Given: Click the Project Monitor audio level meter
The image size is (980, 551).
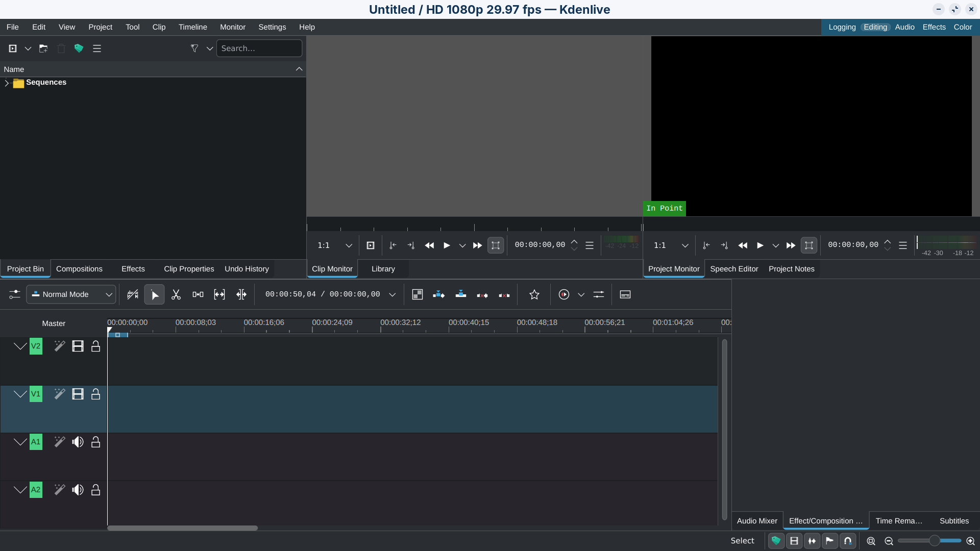Looking at the screenshot, I should click(x=947, y=245).
